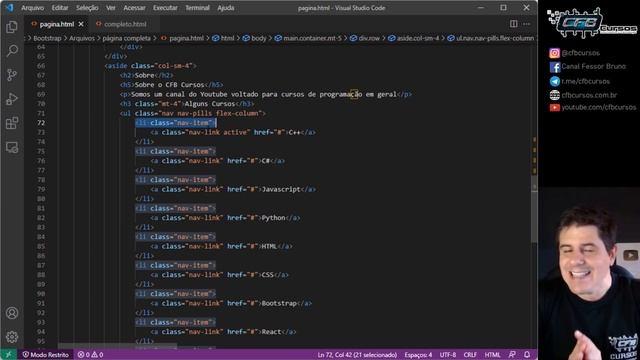Open the notifications bell in status bar
Viewport: 640px width, 360px height.
[527, 355]
